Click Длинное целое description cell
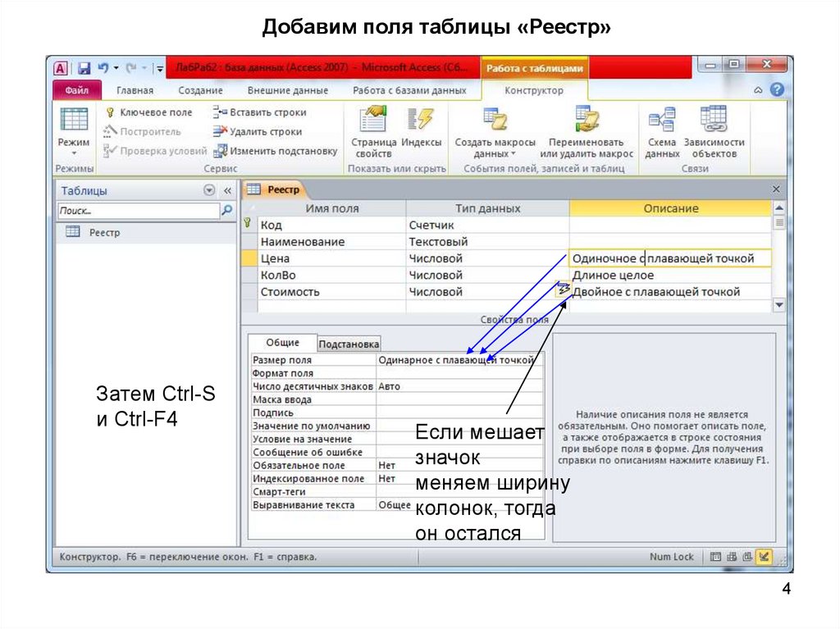Viewport: 840px width, 629px height. (670, 275)
